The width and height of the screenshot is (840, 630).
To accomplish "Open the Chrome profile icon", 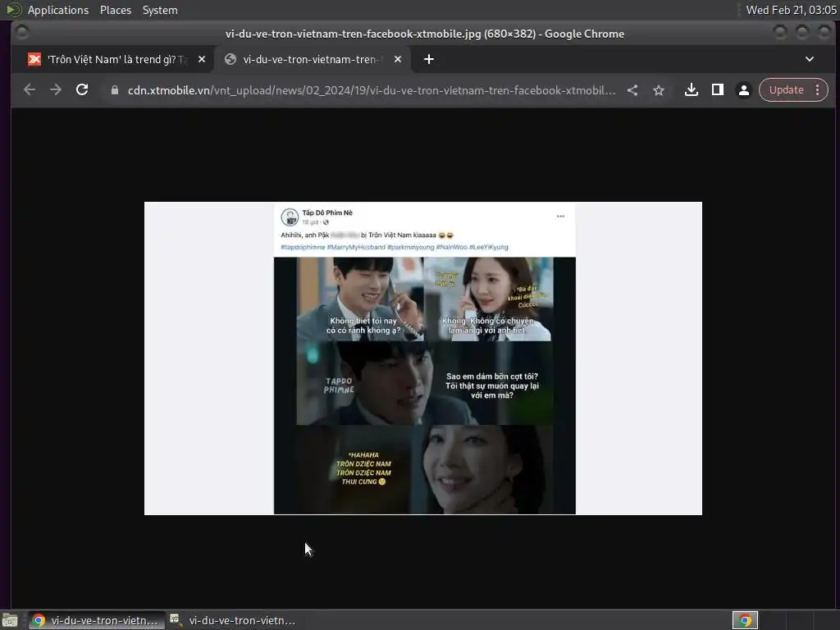I will [744, 90].
